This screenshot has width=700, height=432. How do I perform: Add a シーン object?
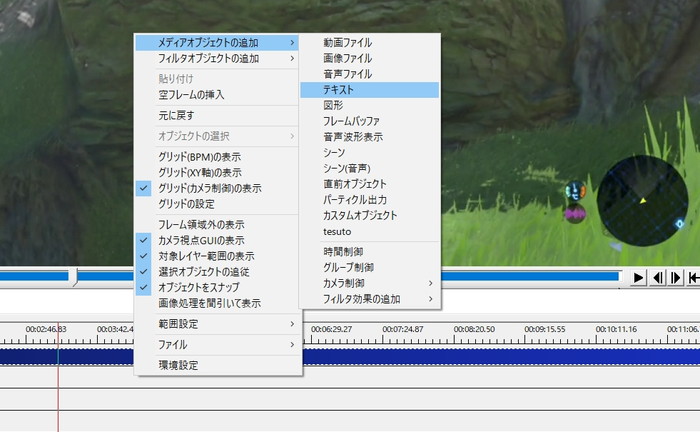(x=370, y=153)
